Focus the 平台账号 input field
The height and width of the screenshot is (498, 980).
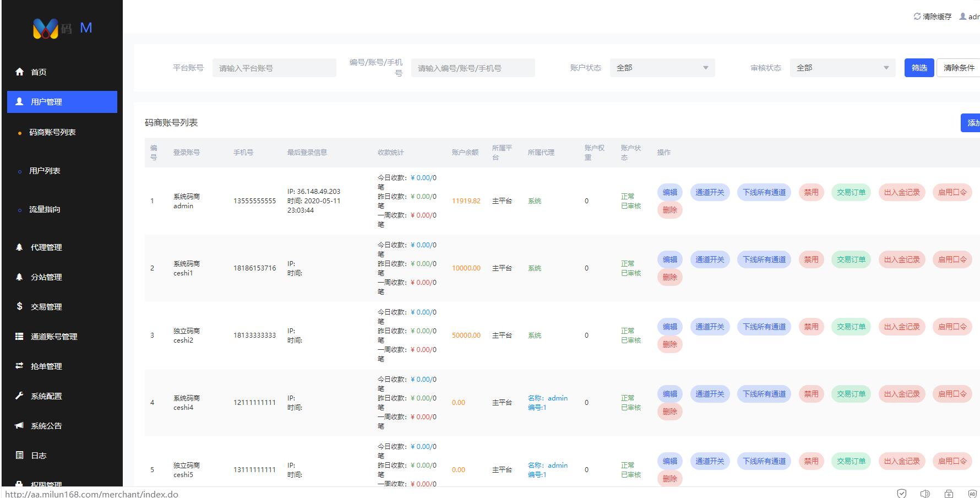point(274,68)
